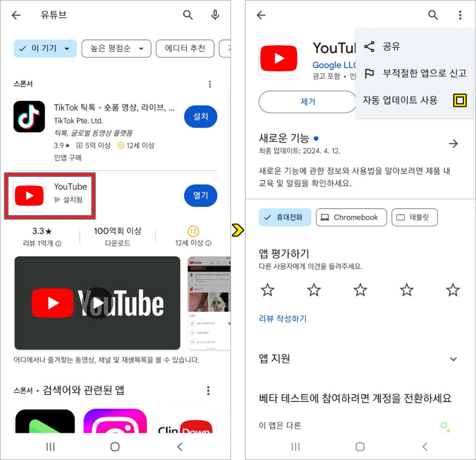Tap YouTube logo on details page

(279, 58)
